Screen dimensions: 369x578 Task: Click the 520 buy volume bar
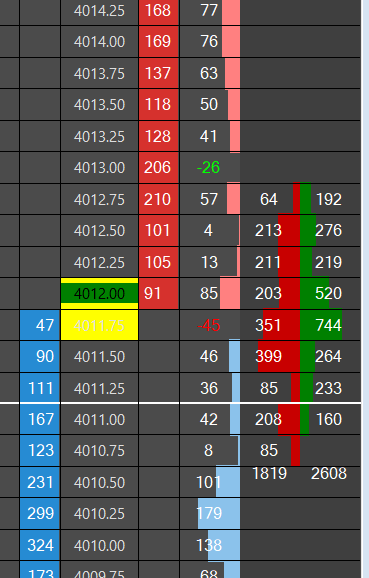click(314, 294)
